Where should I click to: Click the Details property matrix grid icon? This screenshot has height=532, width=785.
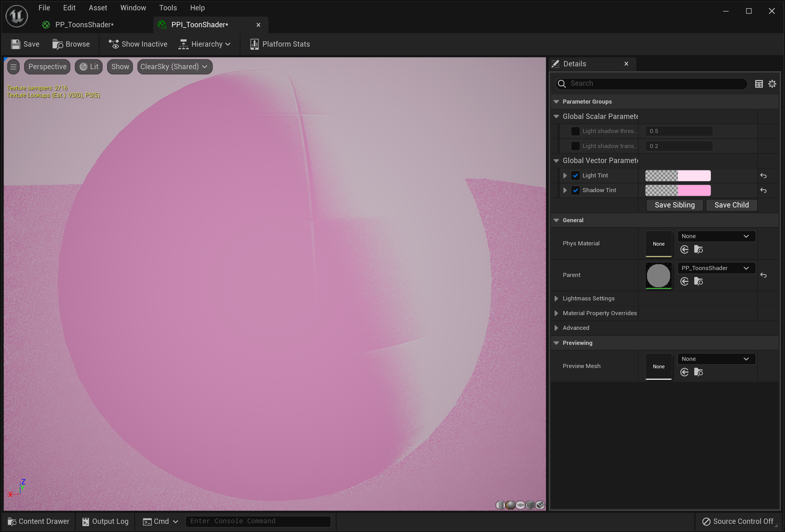pyautogui.click(x=759, y=84)
